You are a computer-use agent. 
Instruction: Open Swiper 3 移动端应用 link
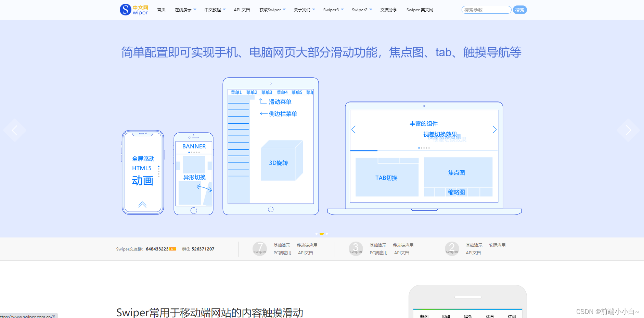pos(403,245)
